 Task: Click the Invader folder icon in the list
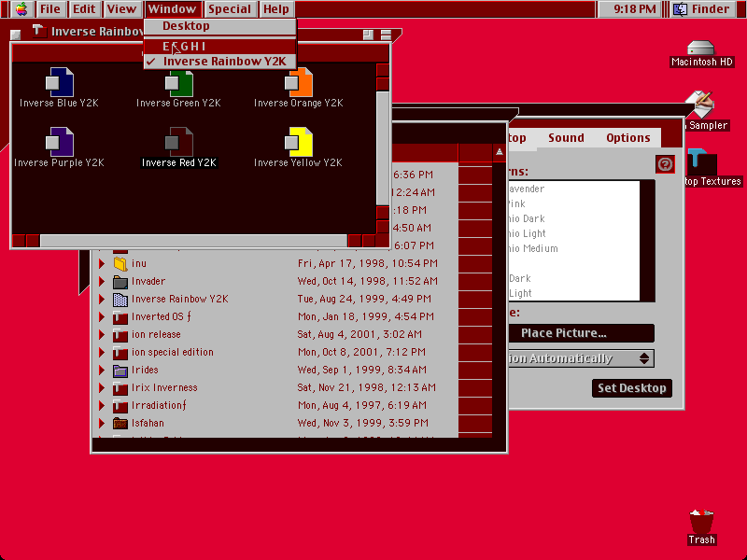[x=120, y=282]
